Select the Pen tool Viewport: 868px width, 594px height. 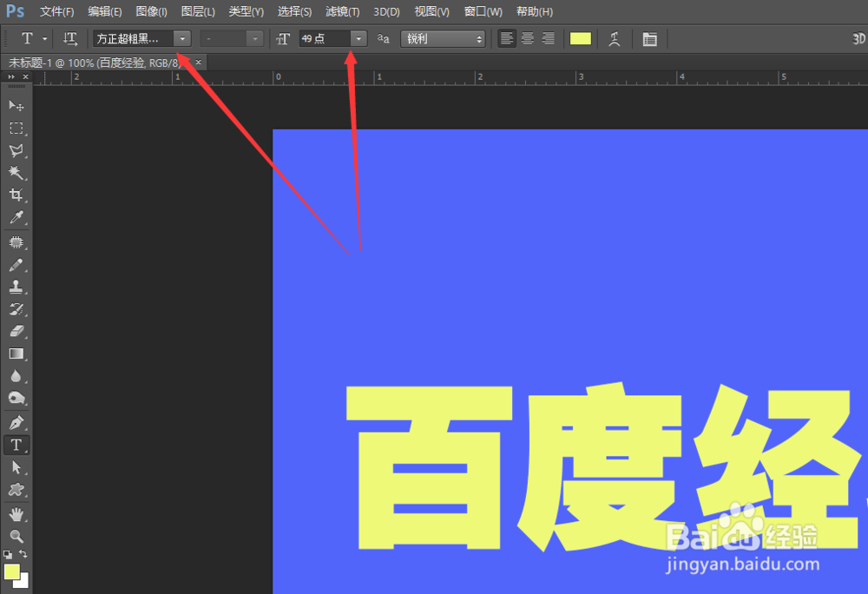(x=16, y=422)
